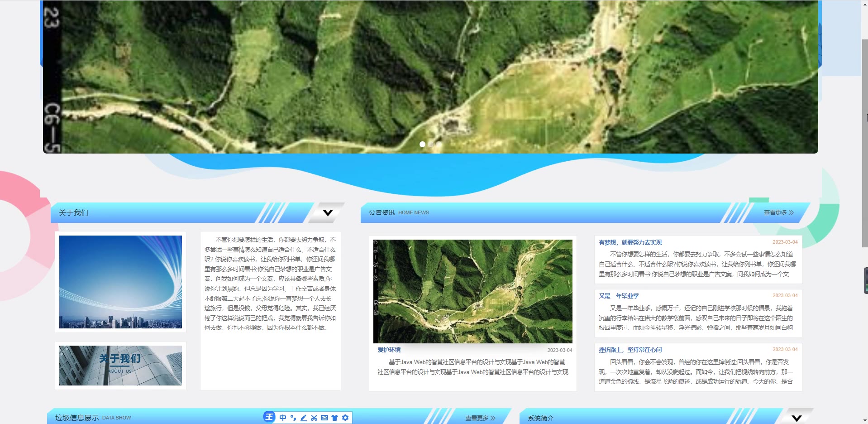Viewport: 868px width, 424px height.
Task: Open news 又是一年毕业季
Action: [619, 296]
